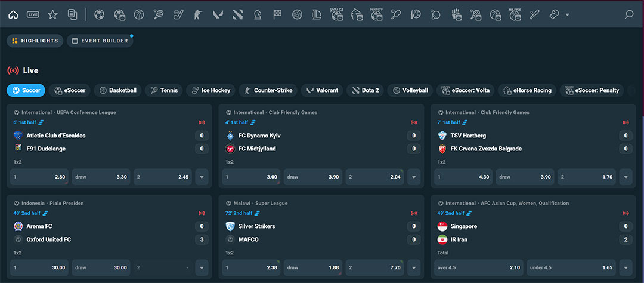Image resolution: width=644 pixels, height=283 pixels.
Task: Go to the Home icon
Action: 13,15
